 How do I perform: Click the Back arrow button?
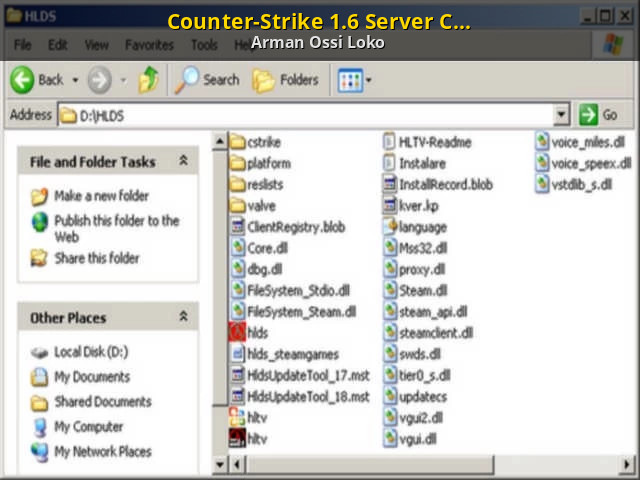36,80
